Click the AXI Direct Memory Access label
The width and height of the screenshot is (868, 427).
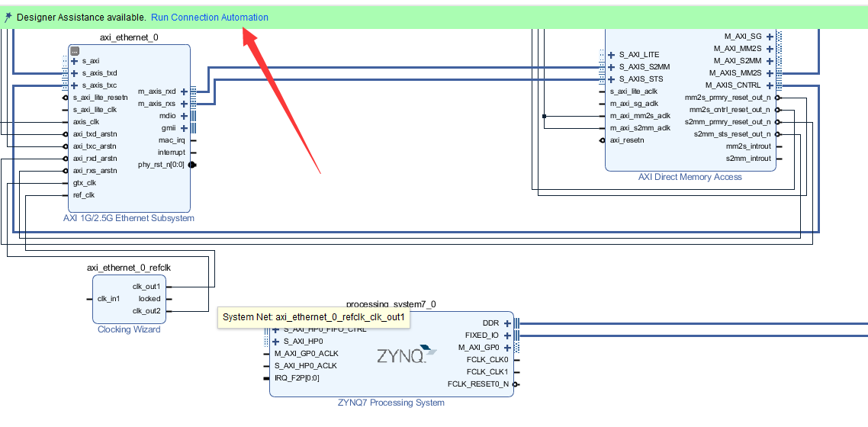coord(690,177)
